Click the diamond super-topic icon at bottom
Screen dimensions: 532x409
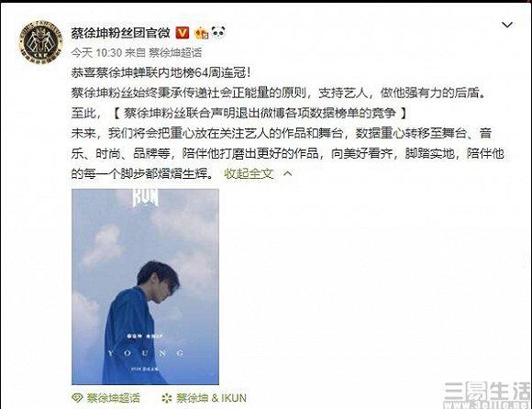[77, 398]
